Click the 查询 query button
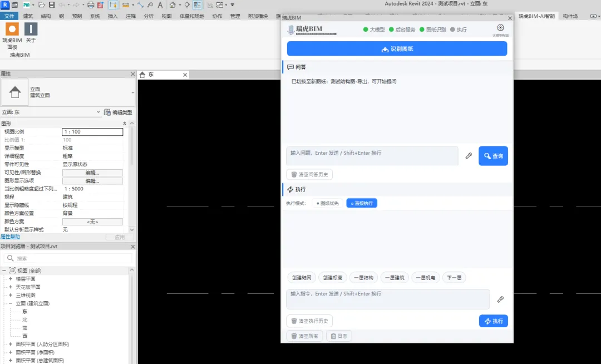The height and width of the screenshot is (364, 601). click(x=493, y=156)
